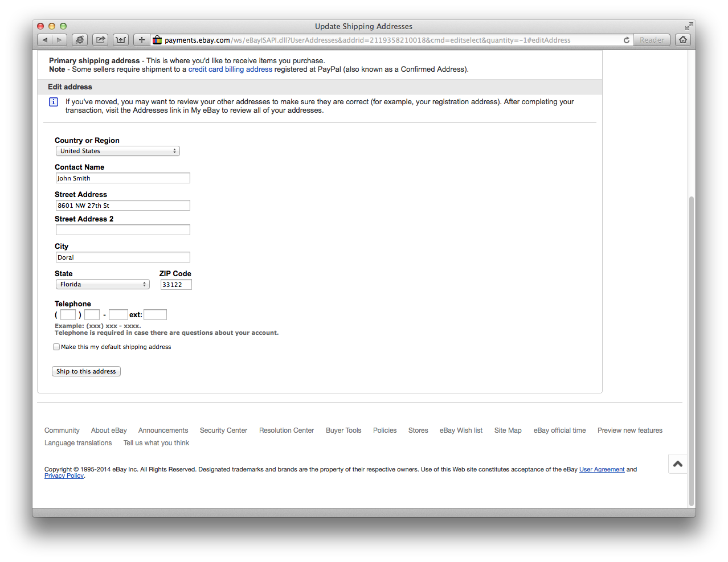Viewport: 728px width, 562px height.
Task: Click the City field containing Doral
Action: click(x=123, y=257)
